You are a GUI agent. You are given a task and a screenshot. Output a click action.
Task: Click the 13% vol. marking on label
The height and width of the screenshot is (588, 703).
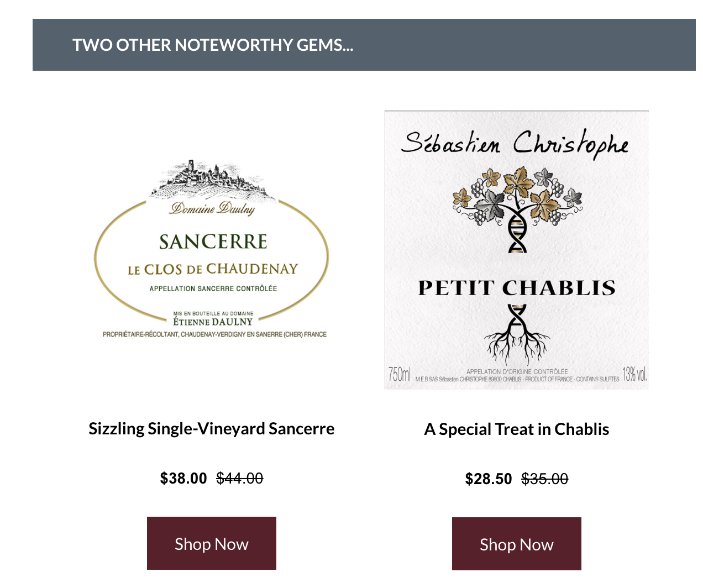click(x=634, y=374)
